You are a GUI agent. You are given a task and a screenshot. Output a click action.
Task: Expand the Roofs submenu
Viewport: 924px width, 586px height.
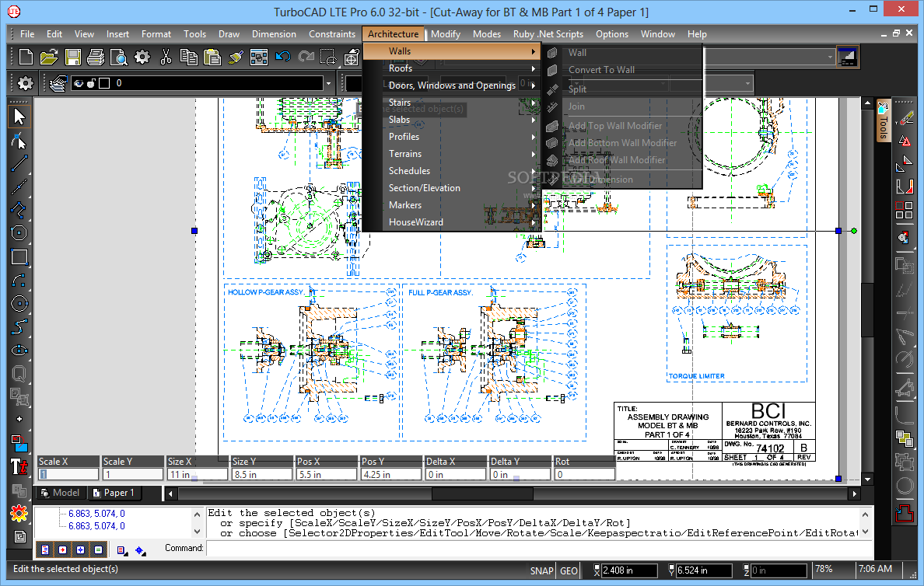coord(453,68)
